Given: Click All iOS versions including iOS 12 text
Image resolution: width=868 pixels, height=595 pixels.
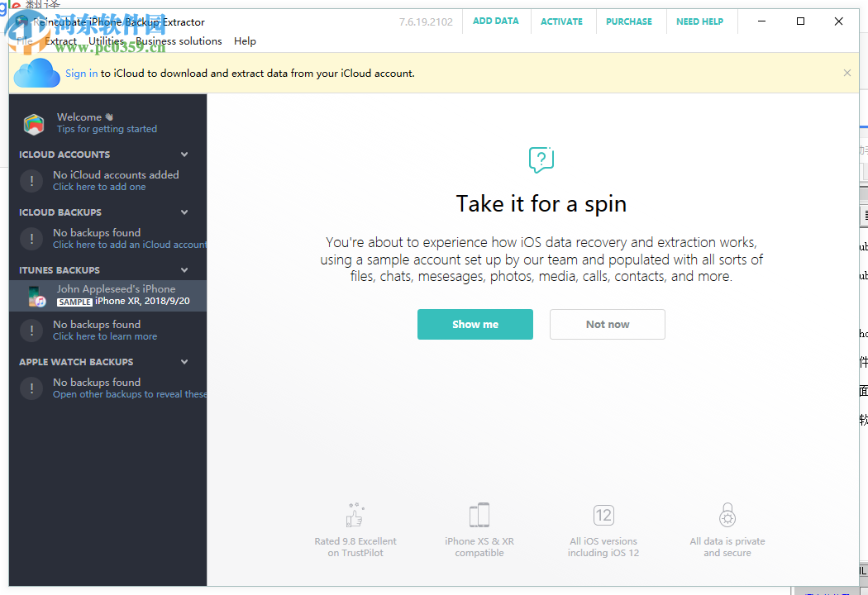Looking at the screenshot, I should (603, 547).
